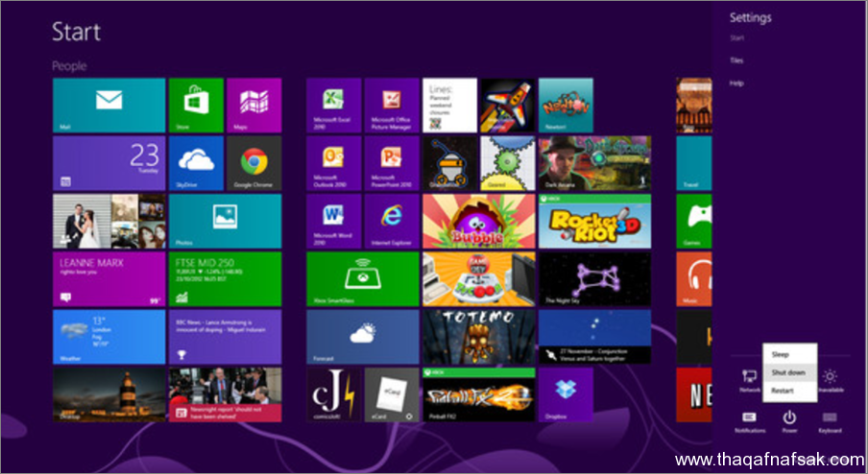
Task: Open the Calendar tile showing 23
Action: click(x=109, y=163)
